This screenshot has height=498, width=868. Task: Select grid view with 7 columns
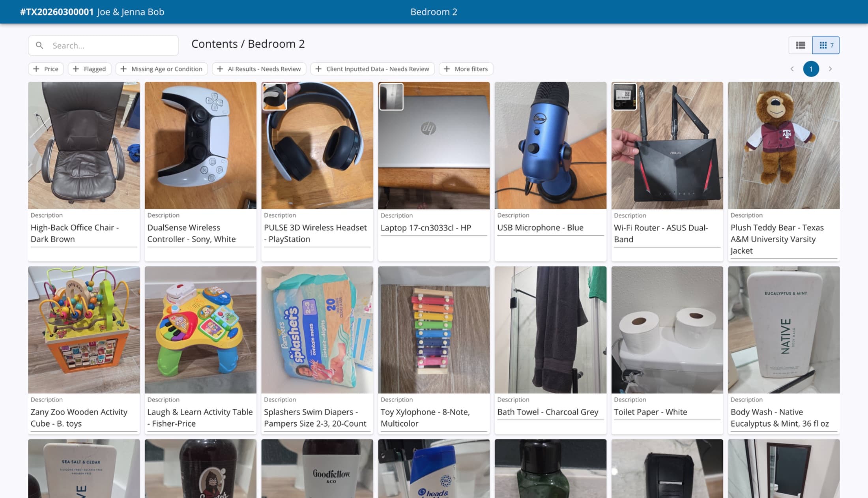[826, 45]
